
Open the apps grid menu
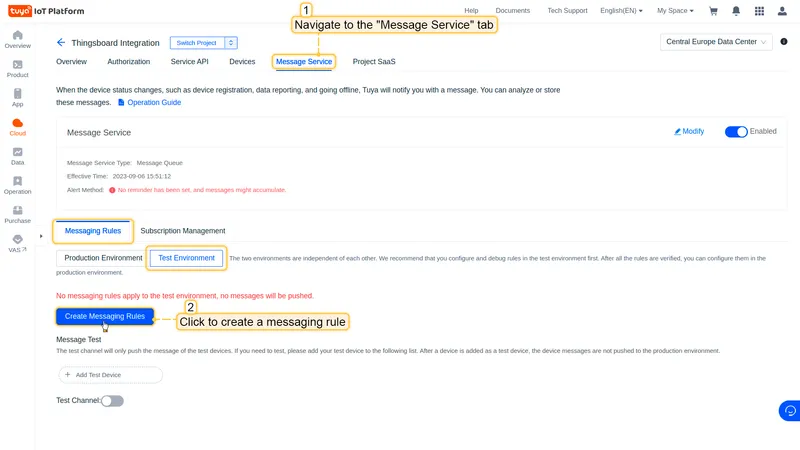pyautogui.click(x=759, y=11)
